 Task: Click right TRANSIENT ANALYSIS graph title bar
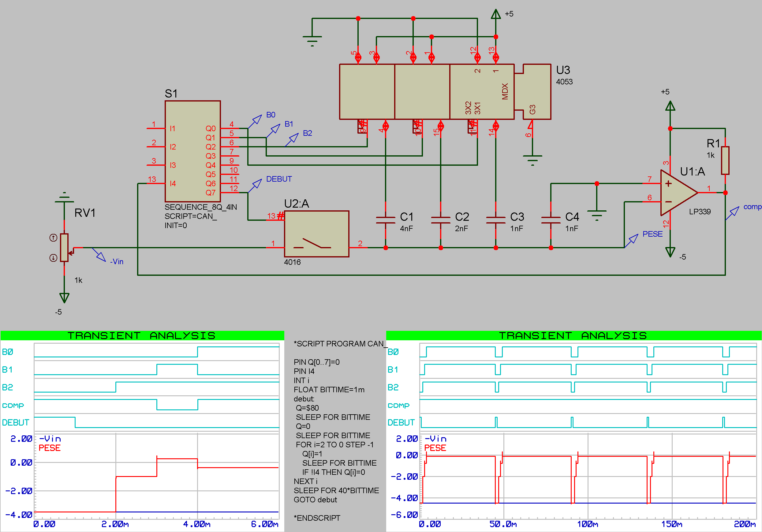click(573, 335)
